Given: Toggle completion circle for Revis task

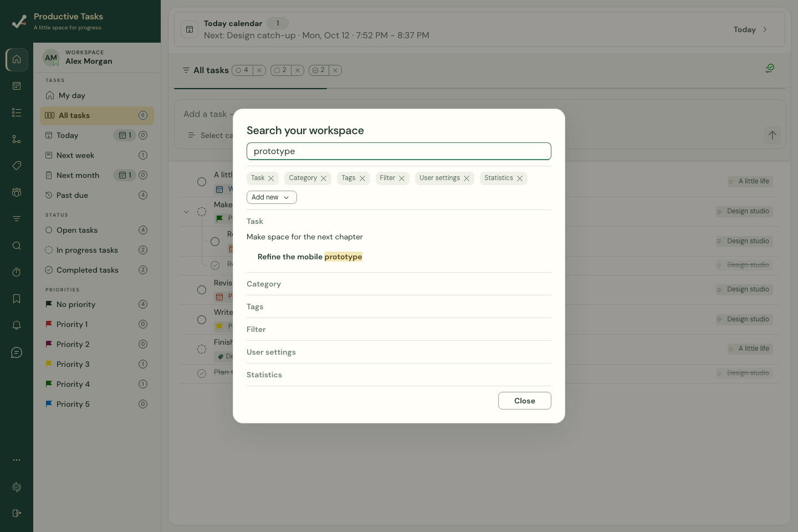Looking at the screenshot, I should (202, 290).
